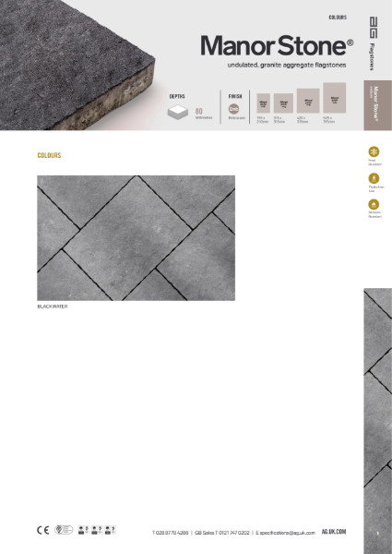Open the AG.UK.COM website link
Screen dimensions: 392x554
334,532
